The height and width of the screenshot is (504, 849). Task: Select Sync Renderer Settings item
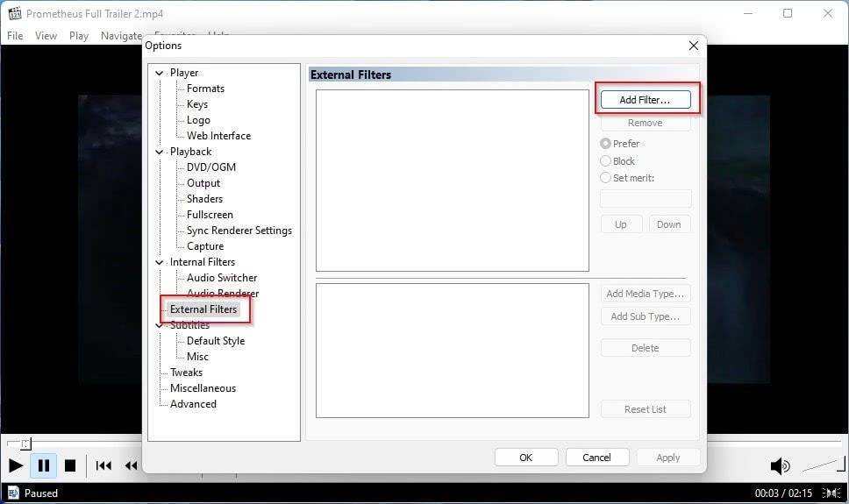[x=239, y=230]
